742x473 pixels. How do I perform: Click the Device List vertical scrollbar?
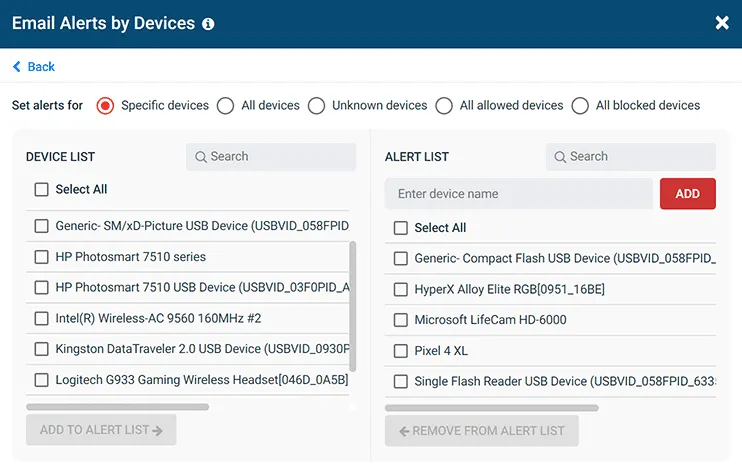pyautogui.click(x=353, y=307)
